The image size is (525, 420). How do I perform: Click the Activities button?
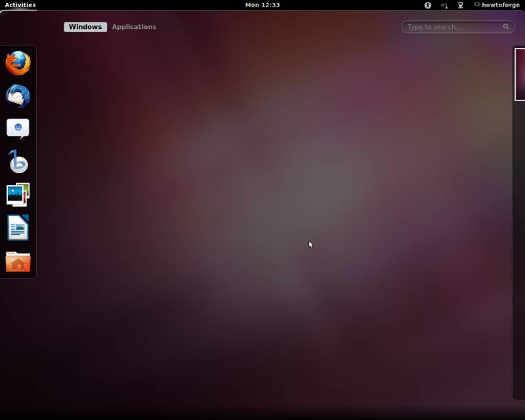click(20, 5)
